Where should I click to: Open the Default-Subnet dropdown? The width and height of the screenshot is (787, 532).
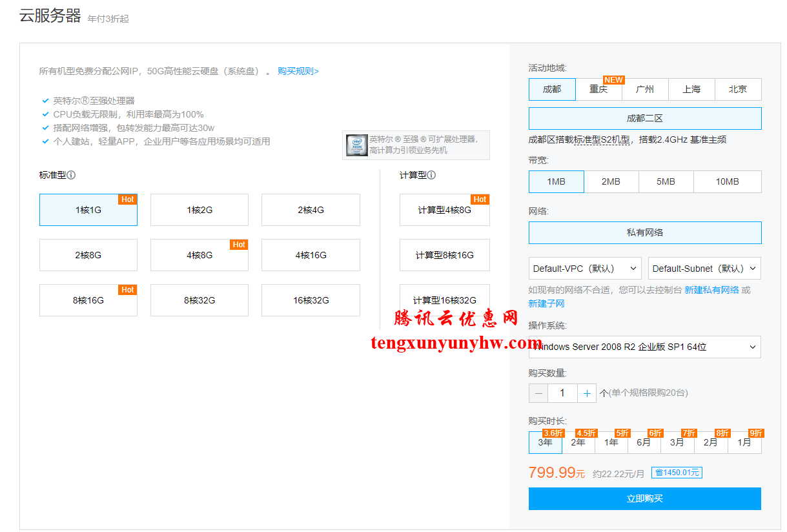(x=704, y=269)
